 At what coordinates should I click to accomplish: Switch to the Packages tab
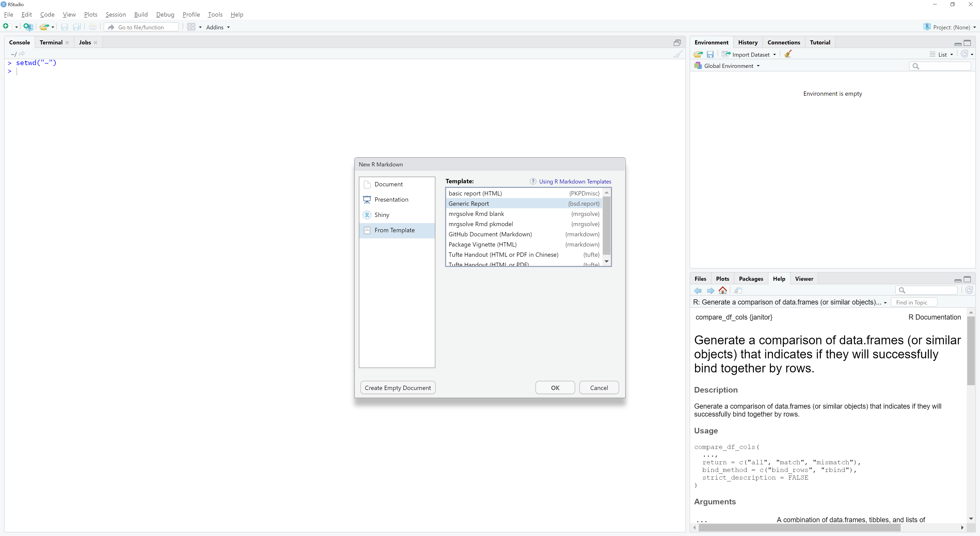pos(751,278)
